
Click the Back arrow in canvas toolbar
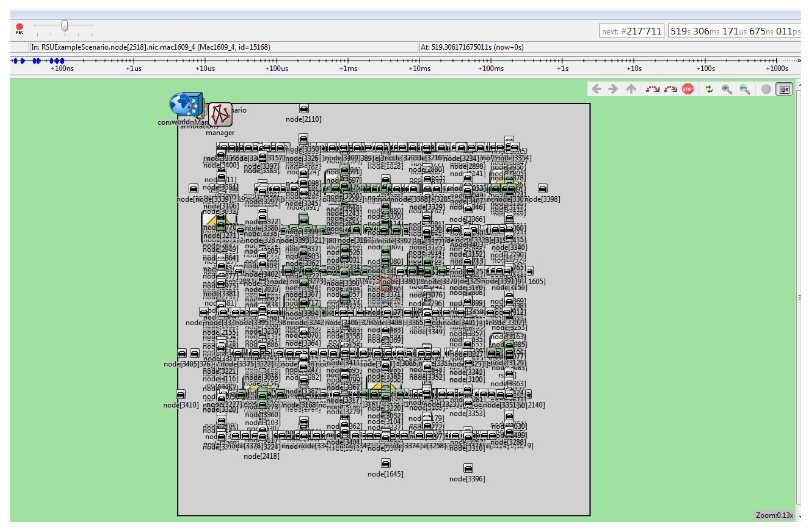[596, 89]
